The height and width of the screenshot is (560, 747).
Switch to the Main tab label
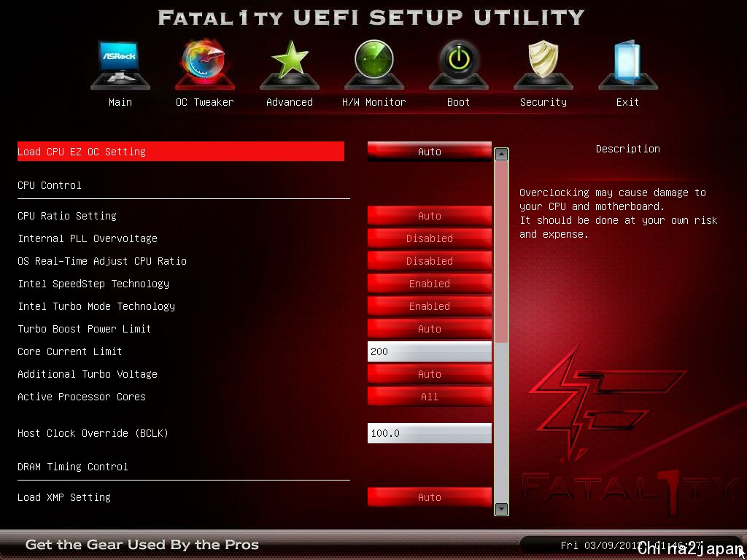pyautogui.click(x=120, y=102)
